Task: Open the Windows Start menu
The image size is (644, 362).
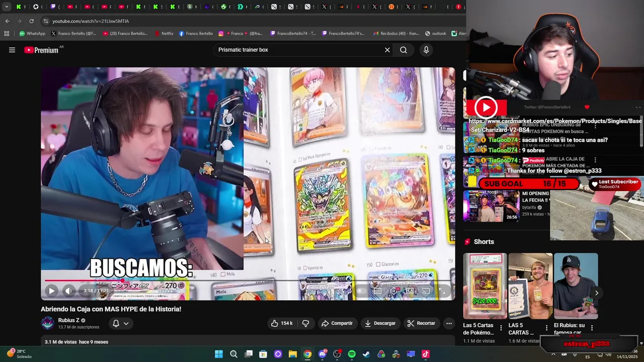Action: point(219,354)
